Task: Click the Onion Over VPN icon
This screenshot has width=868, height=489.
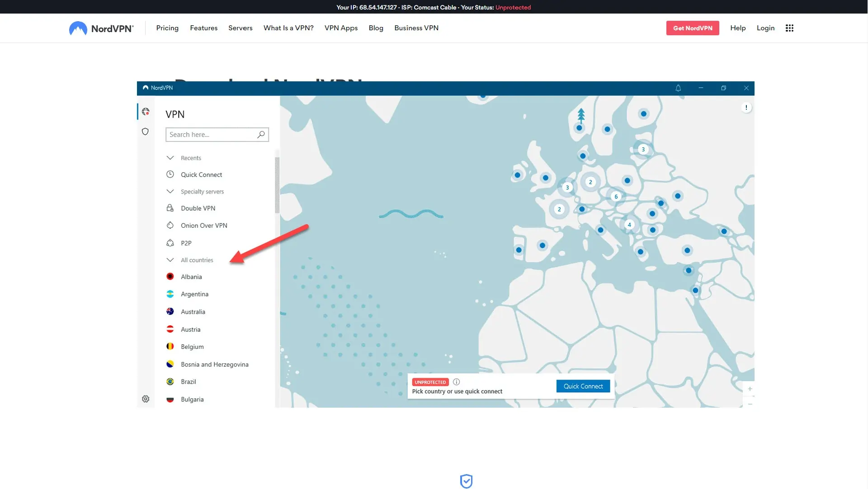Action: pyautogui.click(x=170, y=225)
